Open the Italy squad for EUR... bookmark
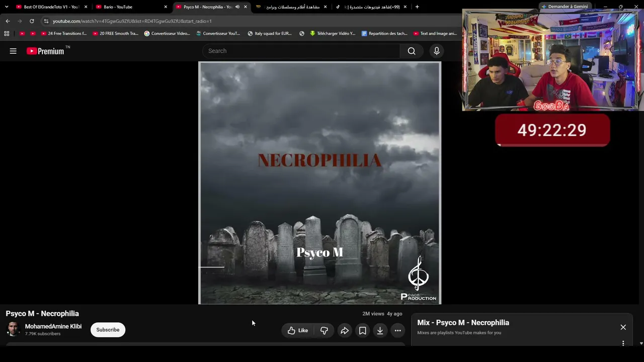 tap(270, 34)
